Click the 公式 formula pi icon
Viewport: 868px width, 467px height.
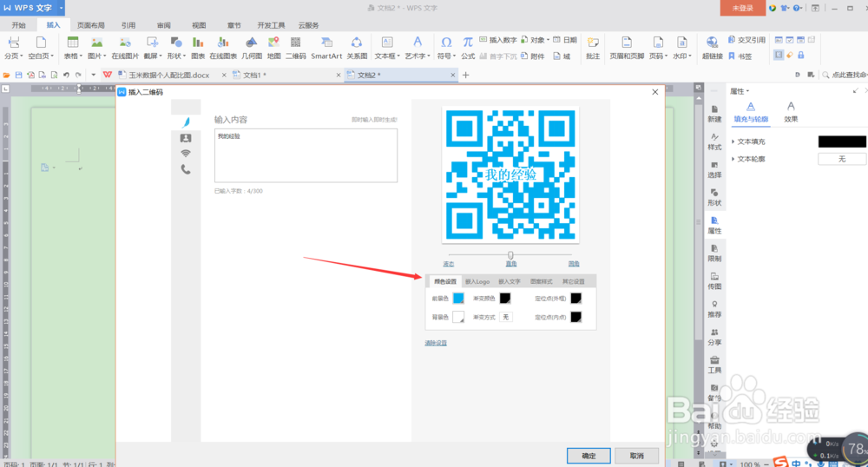pos(468,48)
